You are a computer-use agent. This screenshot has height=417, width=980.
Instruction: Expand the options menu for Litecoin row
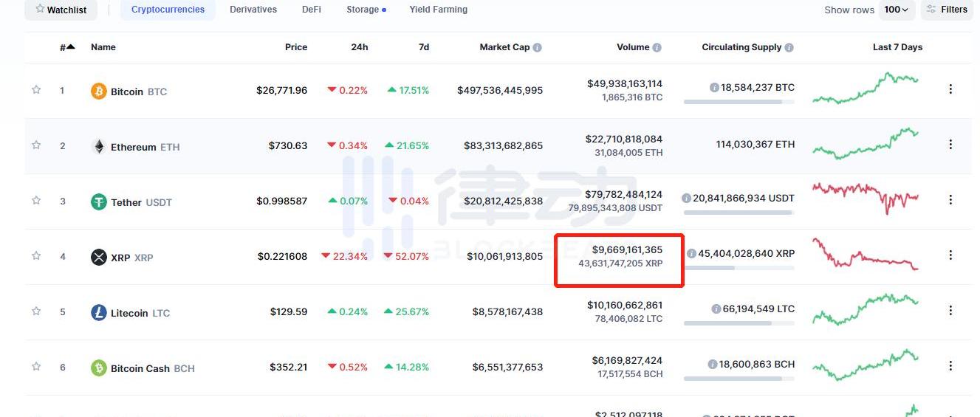coord(950,311)
